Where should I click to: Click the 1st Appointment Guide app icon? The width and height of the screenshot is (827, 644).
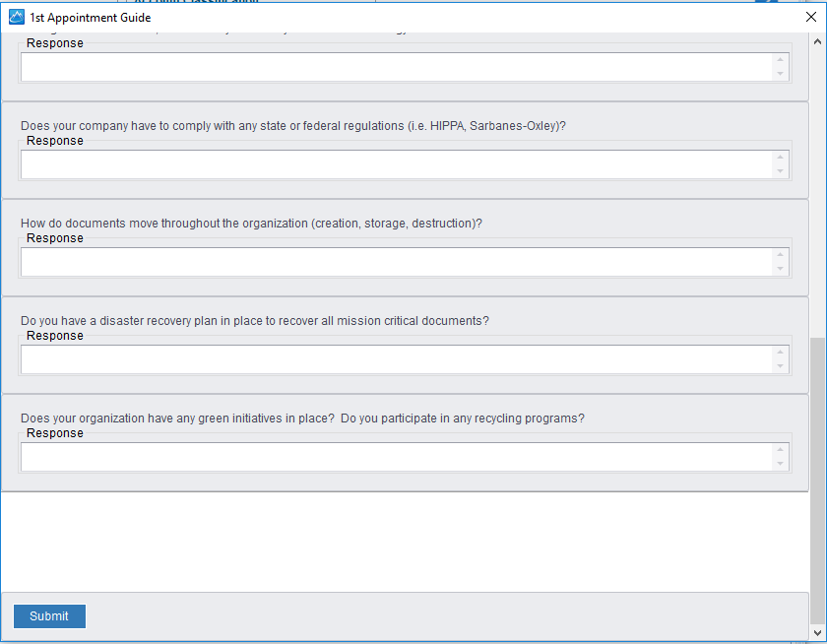[x=17, y=17]
